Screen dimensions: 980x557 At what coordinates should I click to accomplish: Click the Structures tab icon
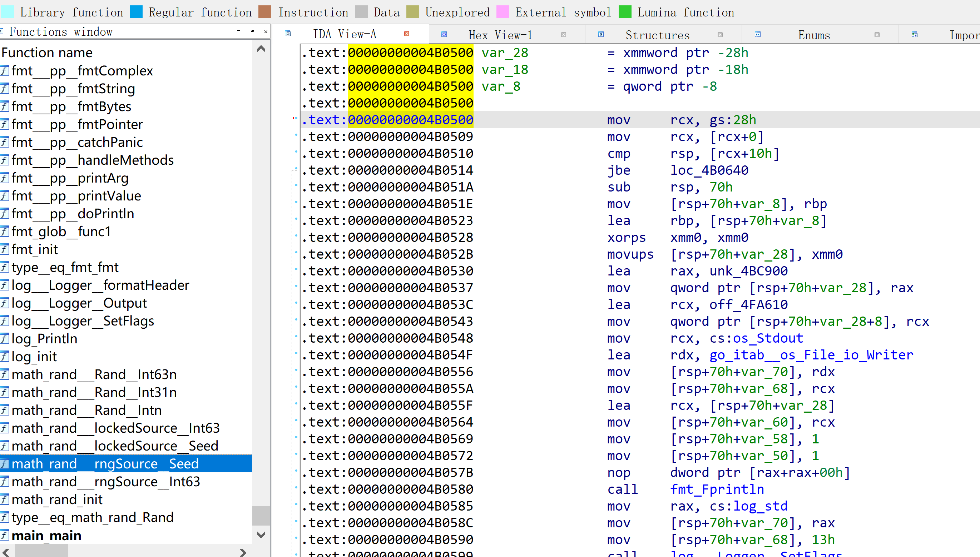pos(601,34)
